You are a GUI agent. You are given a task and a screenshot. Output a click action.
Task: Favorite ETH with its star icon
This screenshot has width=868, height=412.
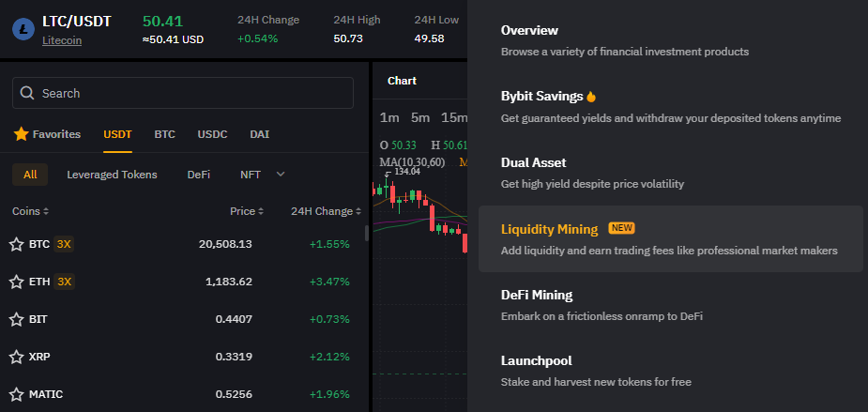pos(17,282)
